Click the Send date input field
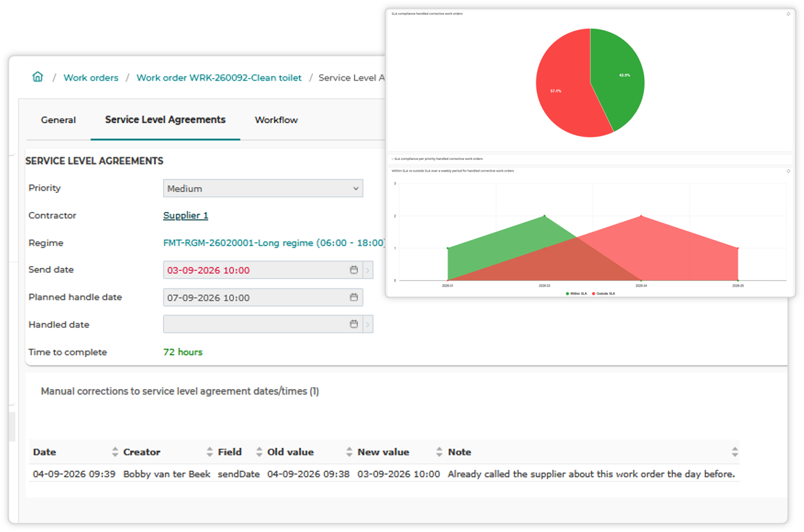 [x=263, y=270]
